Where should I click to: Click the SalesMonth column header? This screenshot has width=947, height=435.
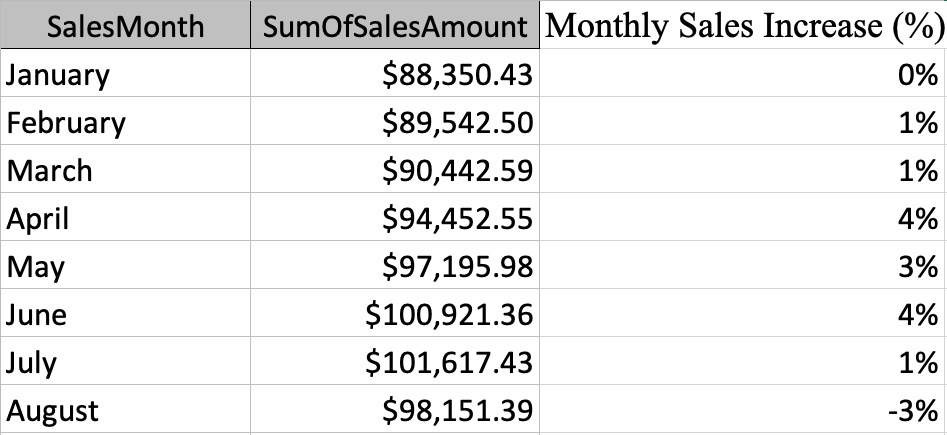pyautogui.click(x=125, y=26)
